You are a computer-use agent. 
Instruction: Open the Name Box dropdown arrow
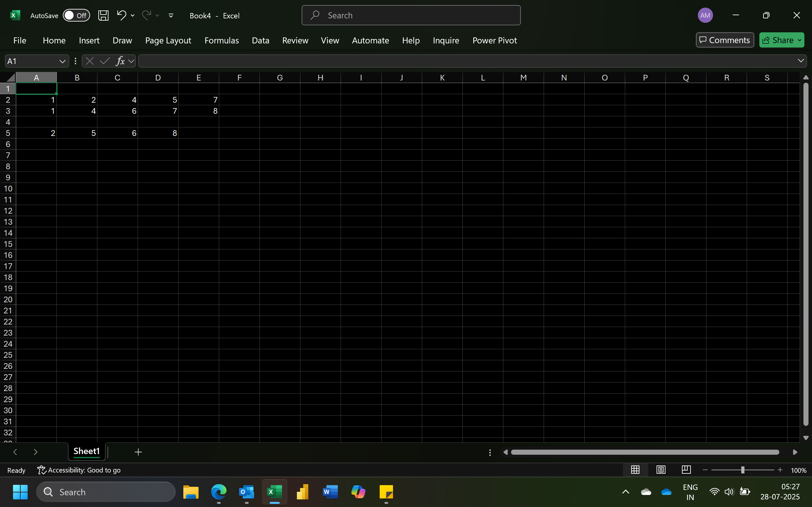[62, 61]
